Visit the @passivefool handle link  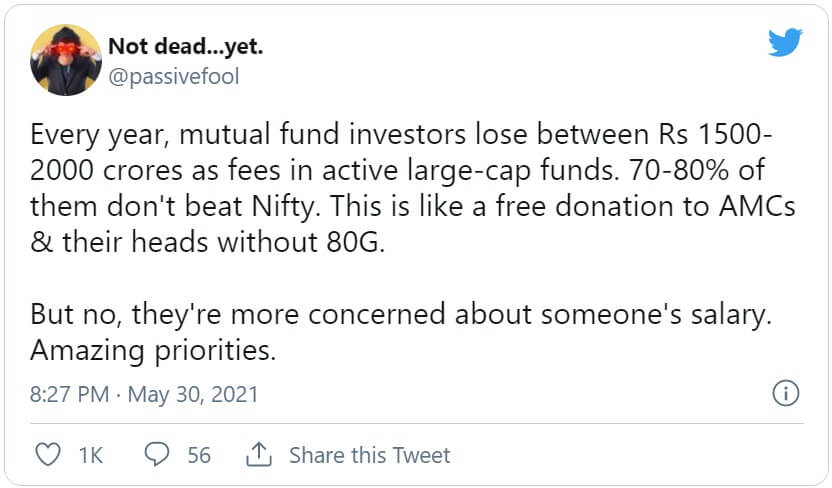(173, 76)
